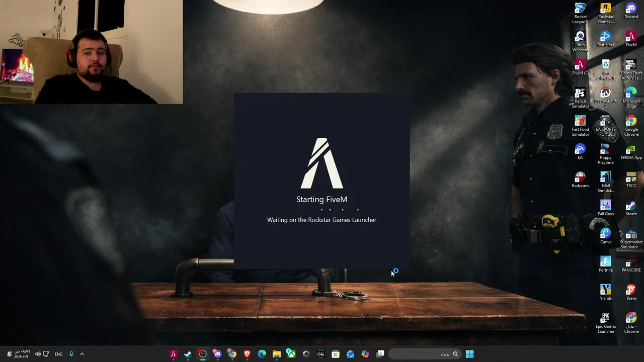This screenshot has height=362, width=644.
Task: Open the Iriun Webcam desktop shortcut
Action: (580, 41)
